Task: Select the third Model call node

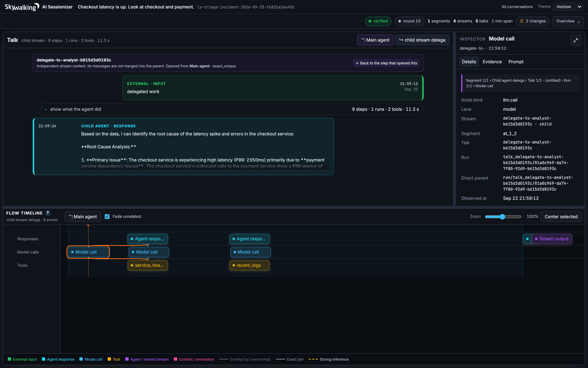Action: click(x=250, y=252)
